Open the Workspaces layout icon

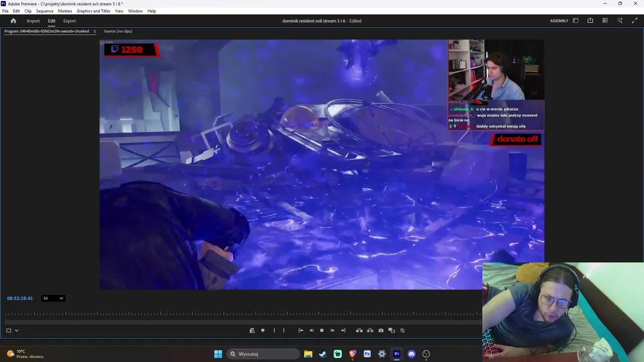(x=576, y=21)
